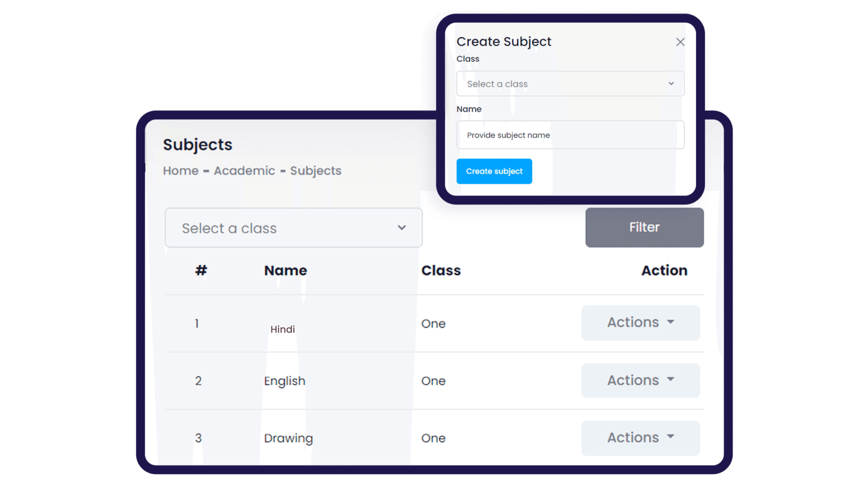This screenshot has height=488, width=868.
Task: Click the Filter button
Action: 644,227
